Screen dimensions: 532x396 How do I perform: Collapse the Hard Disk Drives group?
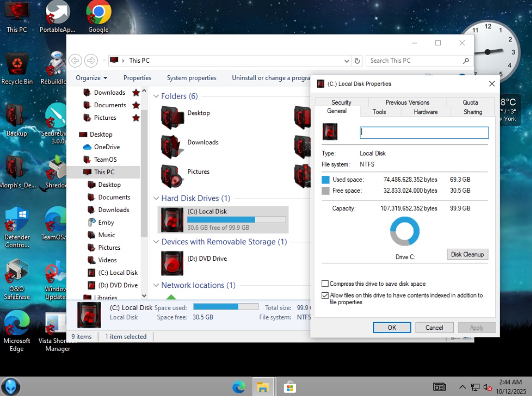156,198
